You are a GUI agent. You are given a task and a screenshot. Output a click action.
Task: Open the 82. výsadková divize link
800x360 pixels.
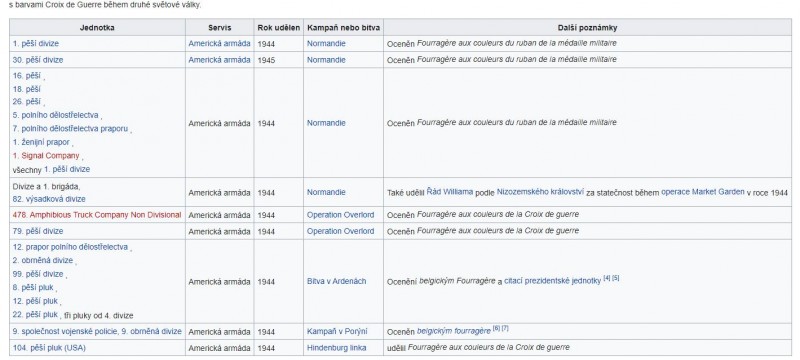pyautogui.click(x=49, y=199)
